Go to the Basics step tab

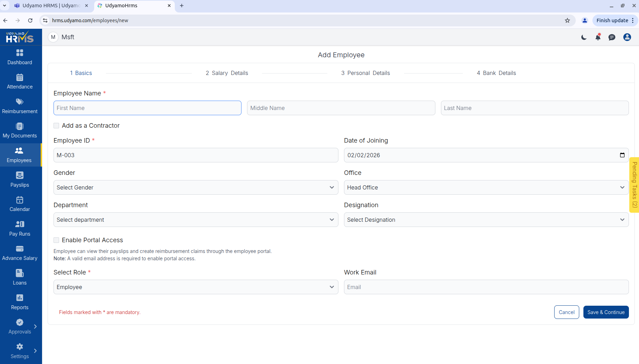click(x=81, y=73)
